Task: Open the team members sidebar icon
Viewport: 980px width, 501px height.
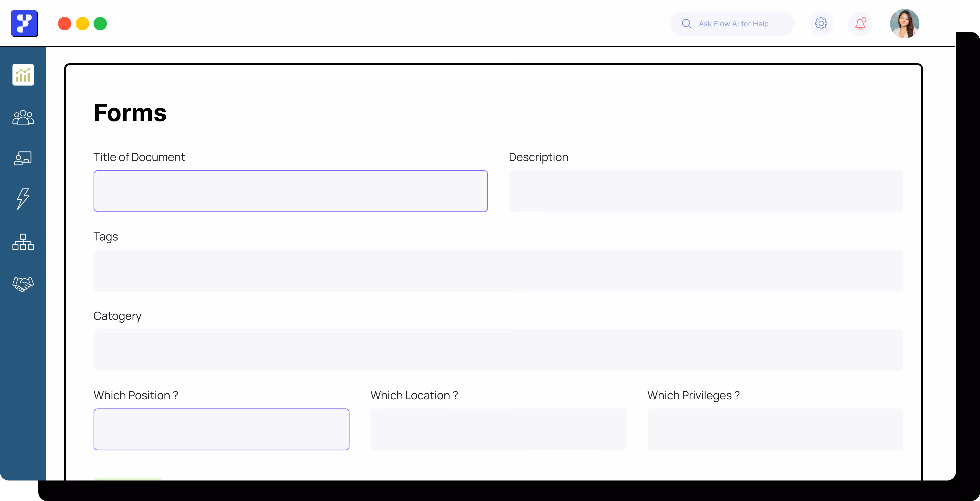Action: (23, 118)
